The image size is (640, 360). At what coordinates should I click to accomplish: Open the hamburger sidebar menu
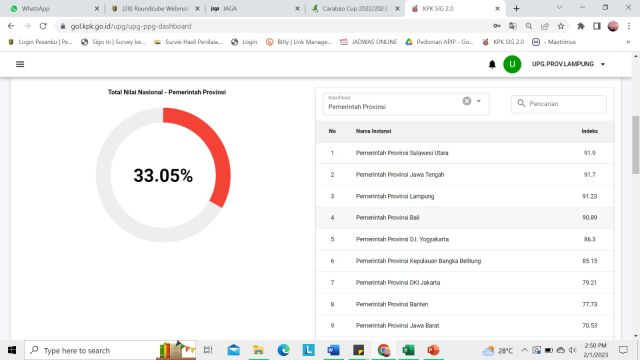(20, 64)
